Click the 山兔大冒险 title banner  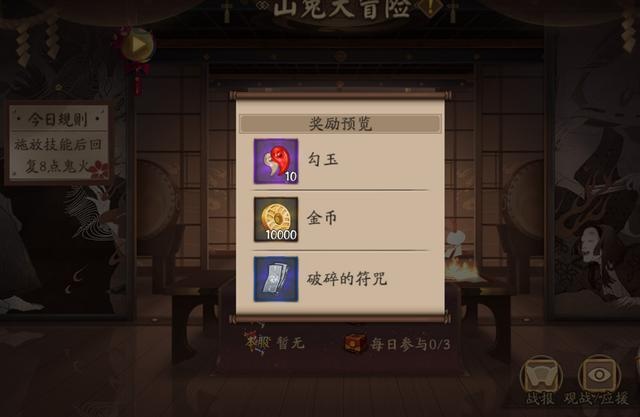point(342,8)
